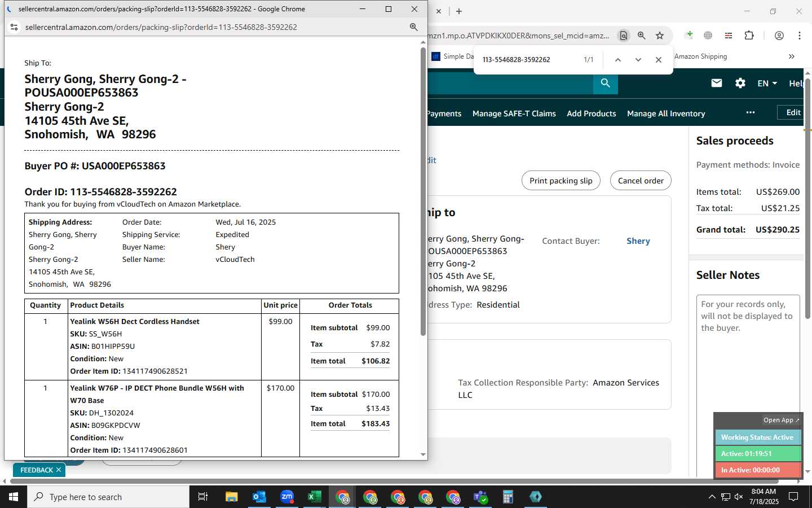The image size is (812, 508).
Task: Click scroll-down arrow of packing slip popup
Action: (423, 454)
